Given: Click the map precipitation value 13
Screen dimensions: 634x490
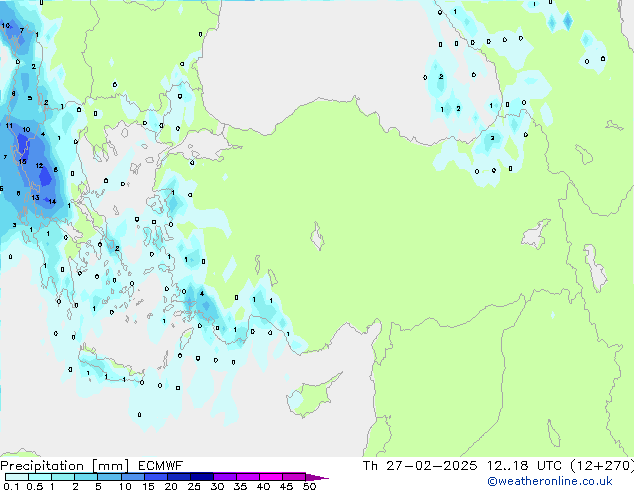Looking at the screenshot, I should coord(35,197).
